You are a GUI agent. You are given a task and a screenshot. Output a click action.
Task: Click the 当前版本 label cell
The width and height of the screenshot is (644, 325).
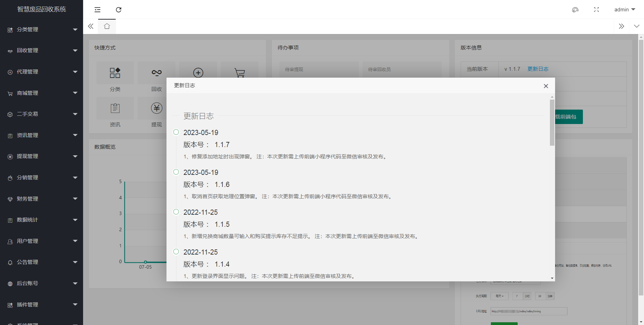pyautogui.click(x=480, y=69)
